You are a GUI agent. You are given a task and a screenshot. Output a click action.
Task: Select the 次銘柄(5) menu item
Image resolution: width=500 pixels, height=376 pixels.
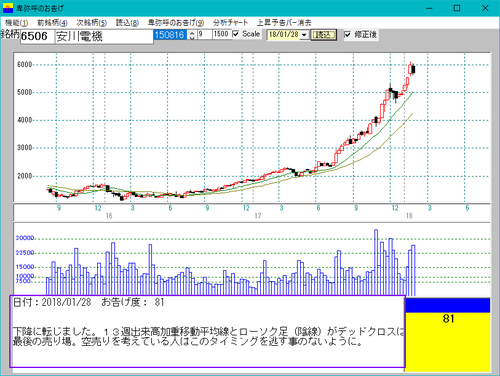[x=91, y=23]
